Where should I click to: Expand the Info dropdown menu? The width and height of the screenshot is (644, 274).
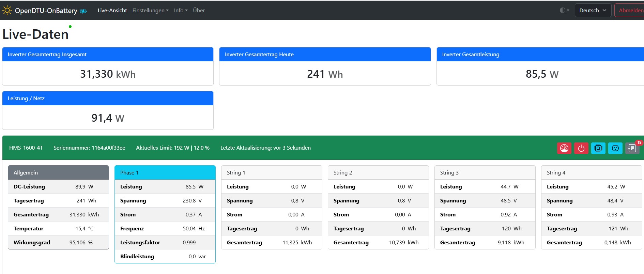tap(181, 11)
